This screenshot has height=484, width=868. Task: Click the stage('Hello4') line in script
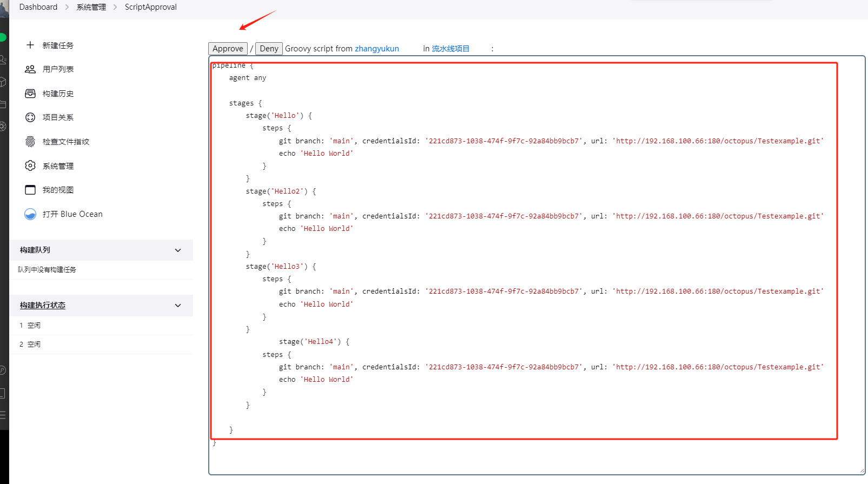pyautogui.click(x=314, y=342)
